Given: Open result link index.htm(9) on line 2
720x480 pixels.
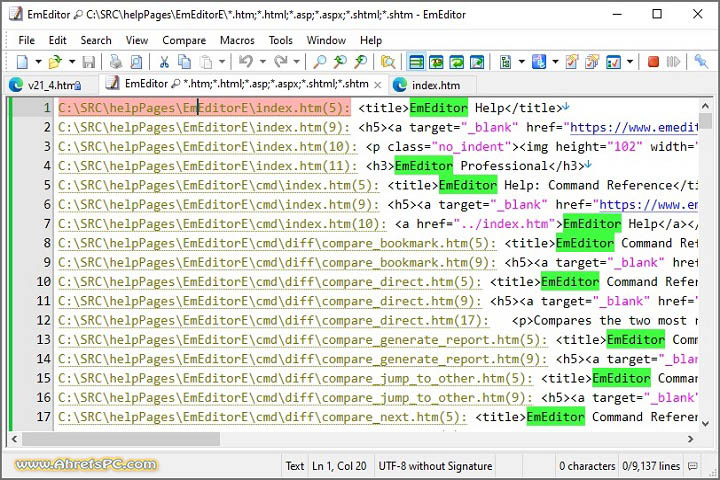Looking at the screenshot, I should pyautogui.click(x=204, y=127).
